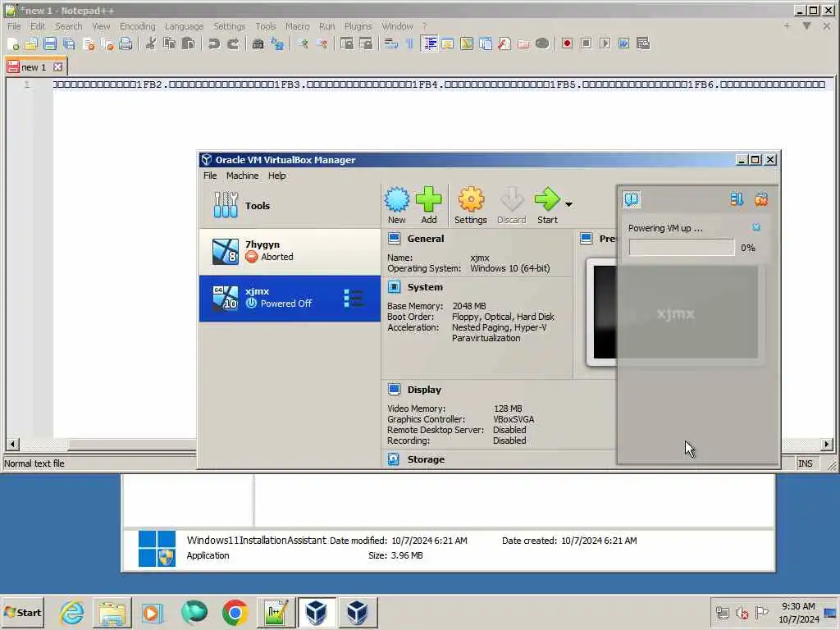Click Notepad++ Cut scissors icon
This screenshot has height=630, width=840.
click(151, 44)
